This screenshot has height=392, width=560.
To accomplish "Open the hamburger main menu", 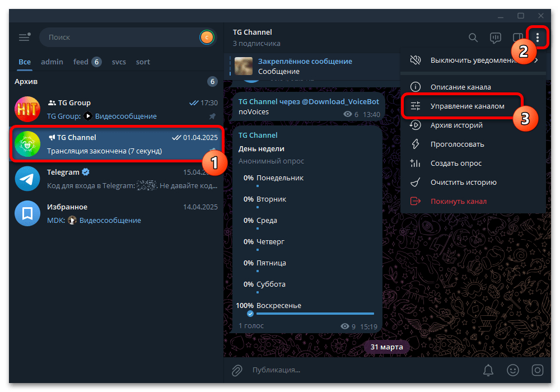I will [24, 37].
